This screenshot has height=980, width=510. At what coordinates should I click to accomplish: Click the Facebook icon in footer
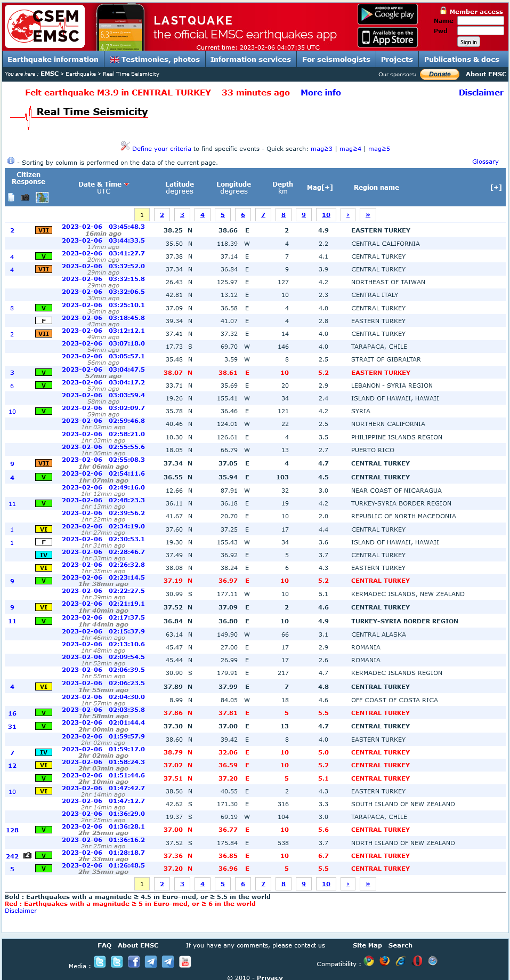[134, 961]
